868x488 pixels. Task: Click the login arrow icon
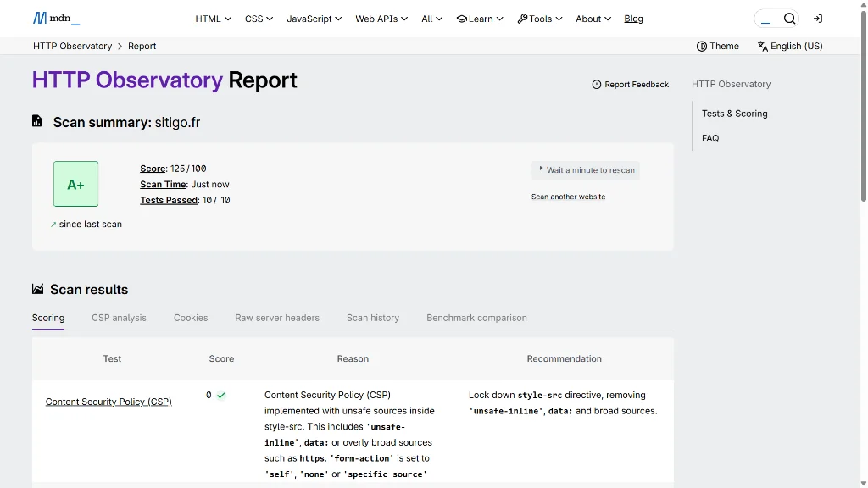coord(818,19)
